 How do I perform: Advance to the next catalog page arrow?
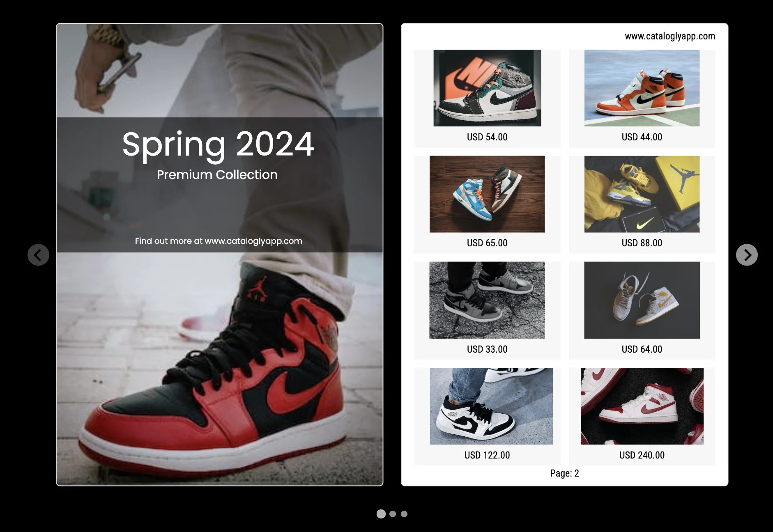tap(747, 255)
